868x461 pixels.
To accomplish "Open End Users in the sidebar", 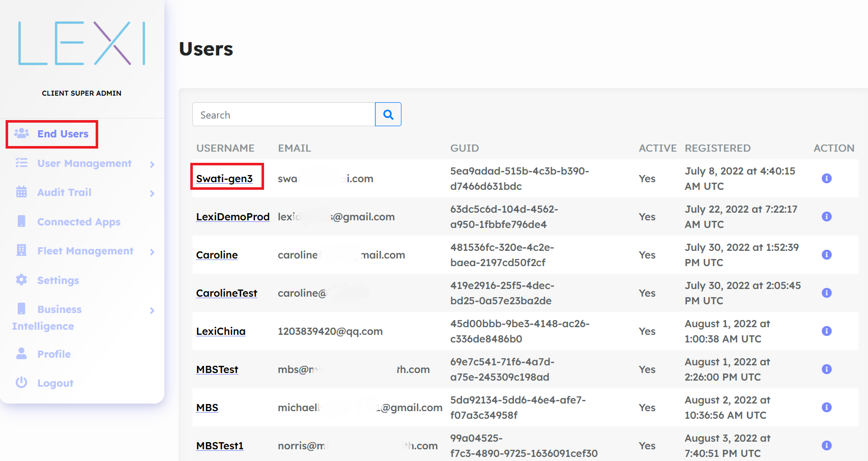I will (63, 134).
